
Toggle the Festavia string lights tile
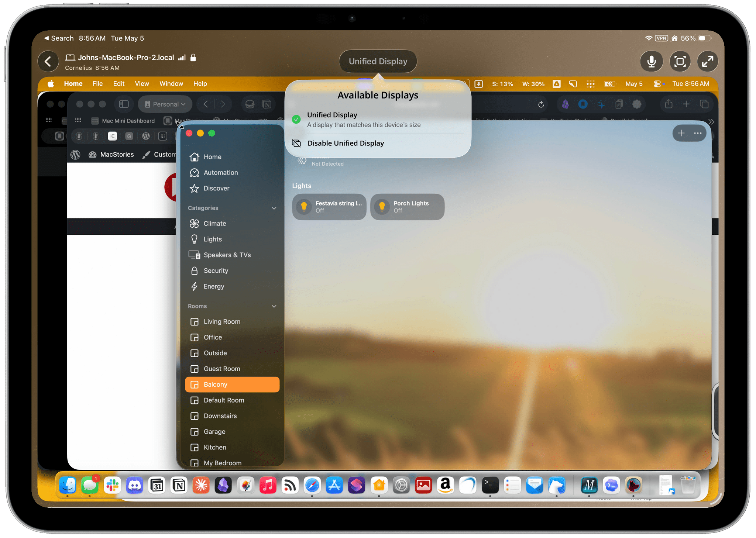coord(329,207)
